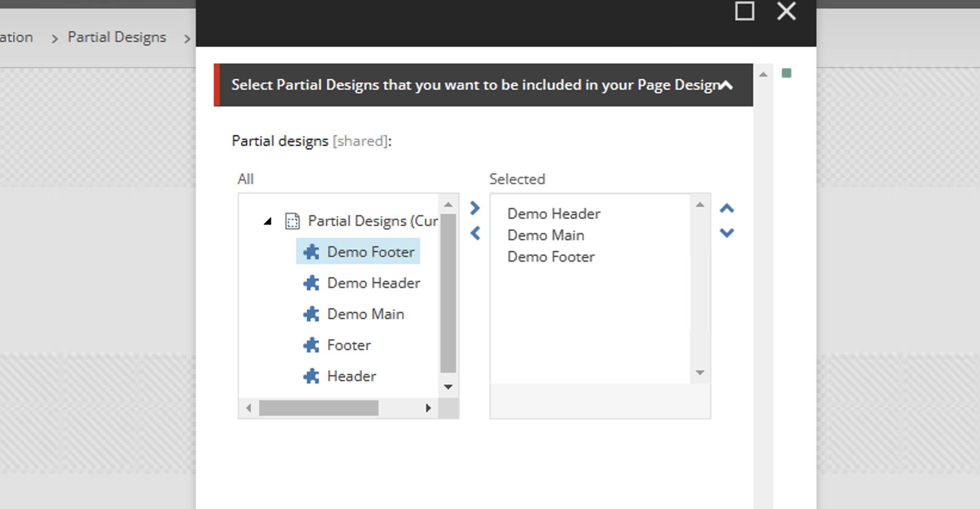Open Partial Designs breadcrumb in background window
The width and height of the screenshot is (980, 509).
pos(117,37)
